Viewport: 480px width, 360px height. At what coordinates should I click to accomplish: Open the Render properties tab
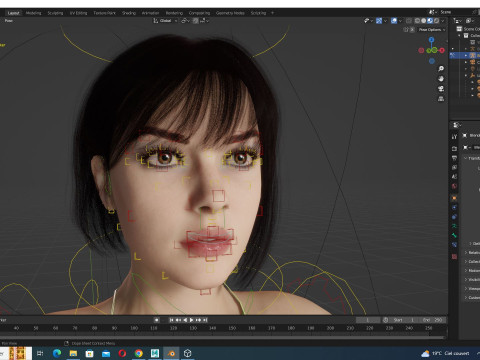click(x=454, y=148)
